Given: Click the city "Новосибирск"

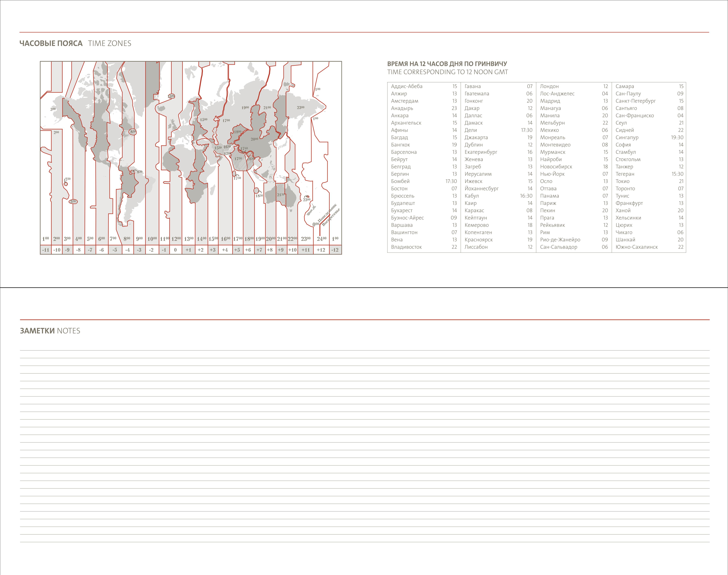Looking at the screenshot, I should (556, 167).
